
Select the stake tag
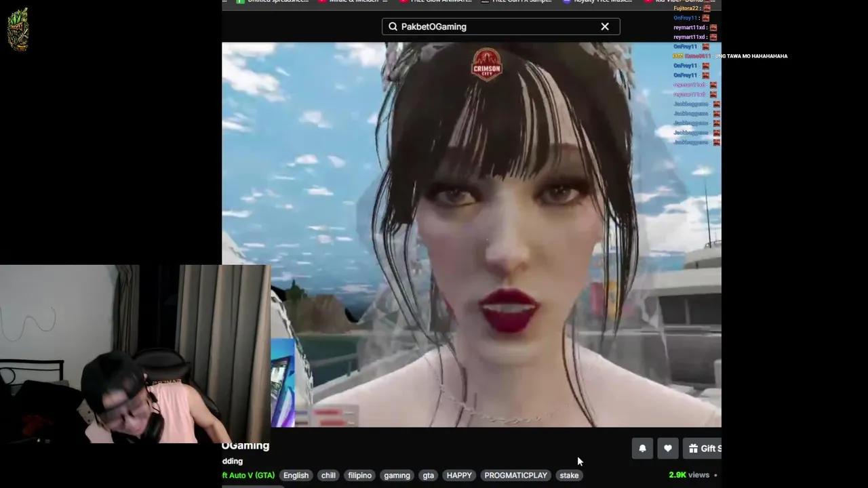(569, 475)
